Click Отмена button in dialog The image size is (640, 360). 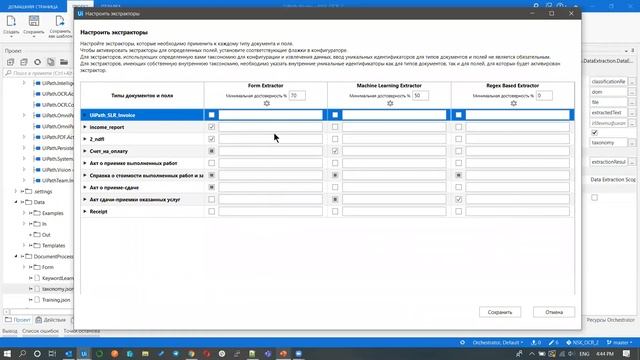coord(554,312)
